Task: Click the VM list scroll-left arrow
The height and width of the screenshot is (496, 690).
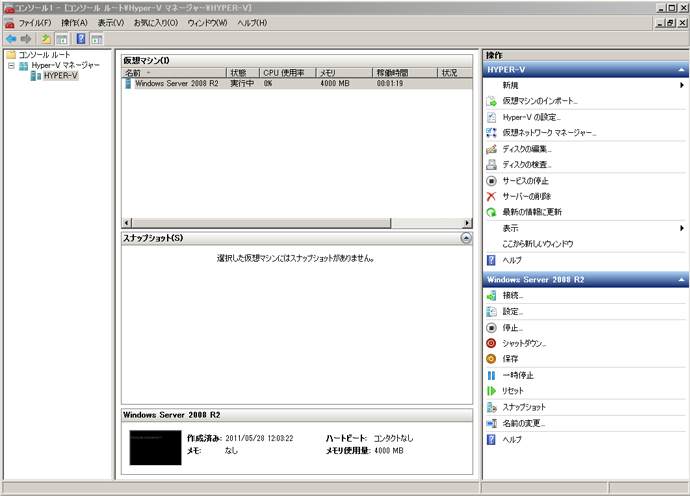Action: coord(127,223)
